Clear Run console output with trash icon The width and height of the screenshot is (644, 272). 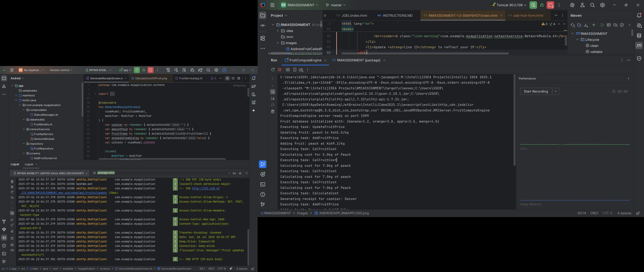coord(273,111)
